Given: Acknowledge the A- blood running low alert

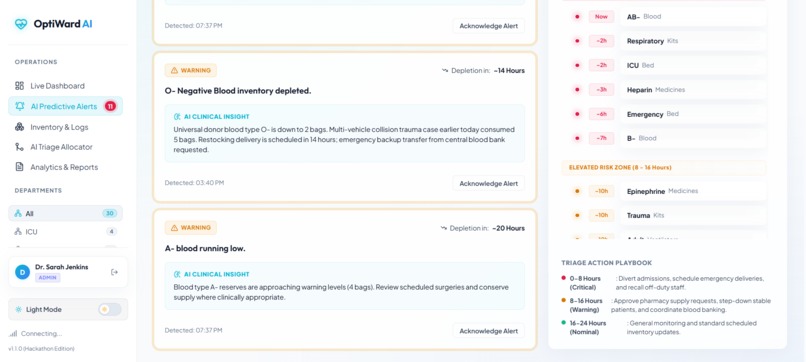Looking at the screenshot, I should [488, 331].
